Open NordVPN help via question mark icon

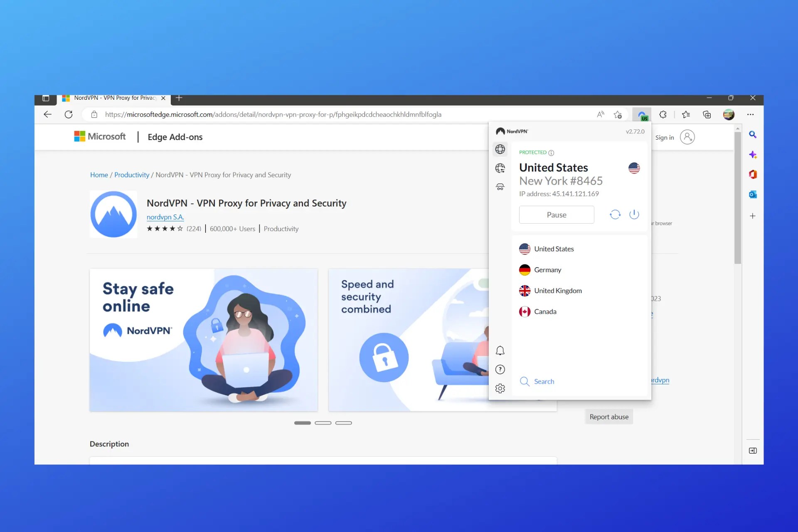(x=500, y=369)
